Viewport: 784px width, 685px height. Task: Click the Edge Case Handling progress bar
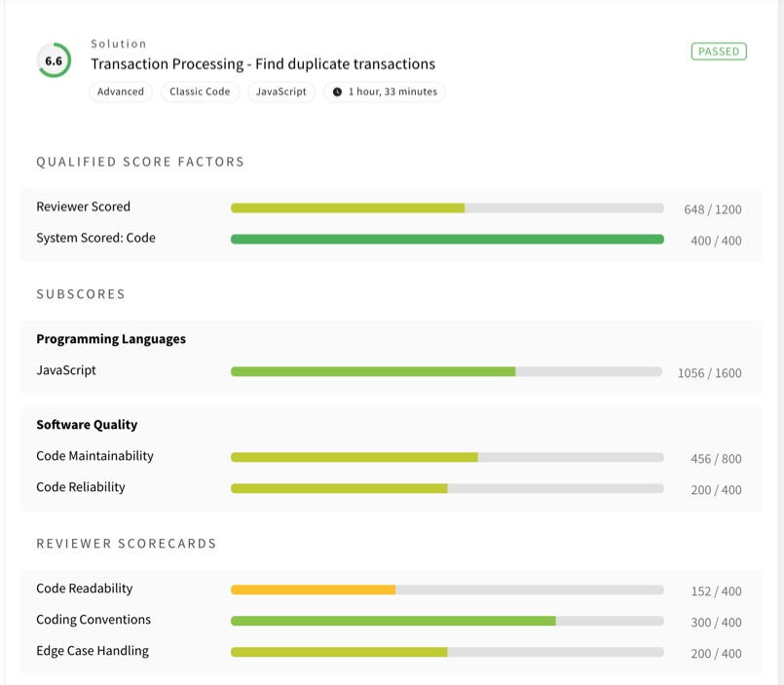point(447,652)
